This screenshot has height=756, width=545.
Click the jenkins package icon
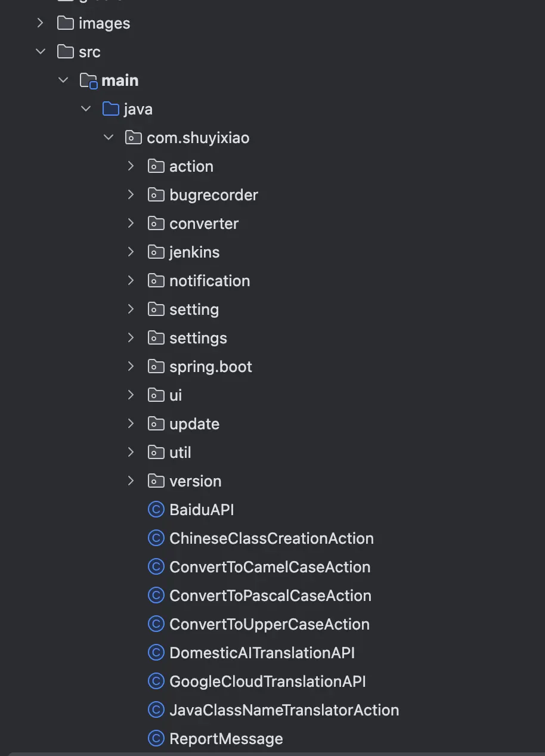pos(156,252)
